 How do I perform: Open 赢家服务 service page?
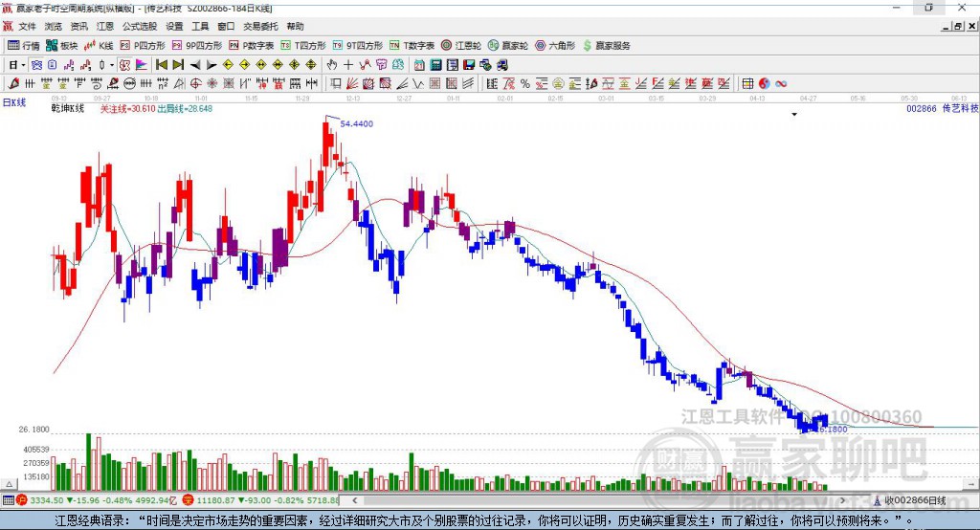pyautogui.click(x=606, y=46)
